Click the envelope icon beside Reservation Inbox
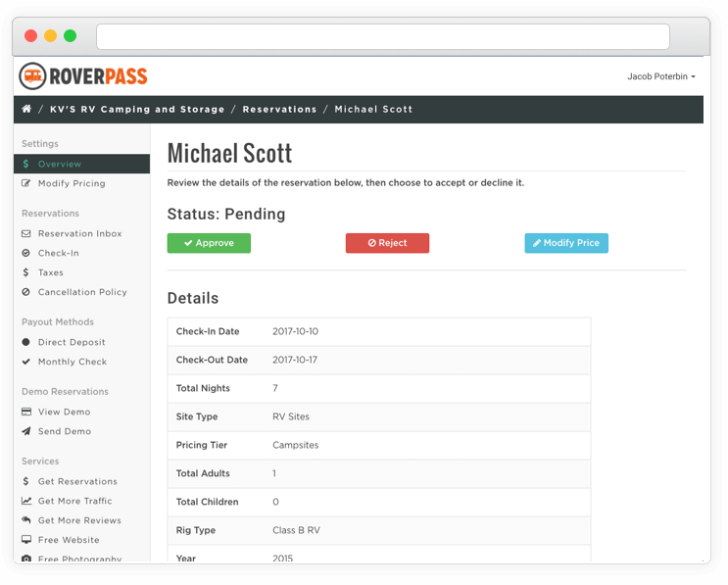 pyautogui.click(x=26, y=234)
